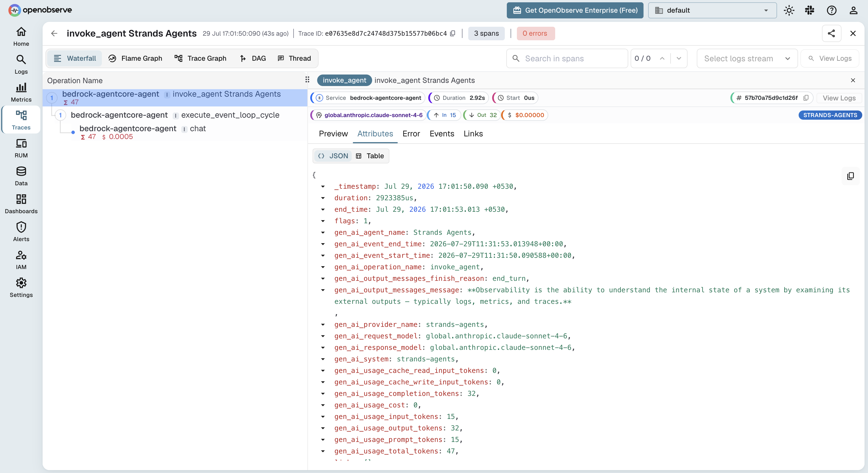The height and width of the screenshot is (473, 868).
Task: Switch to Waterfall view
Action: (x=75, y=58)
